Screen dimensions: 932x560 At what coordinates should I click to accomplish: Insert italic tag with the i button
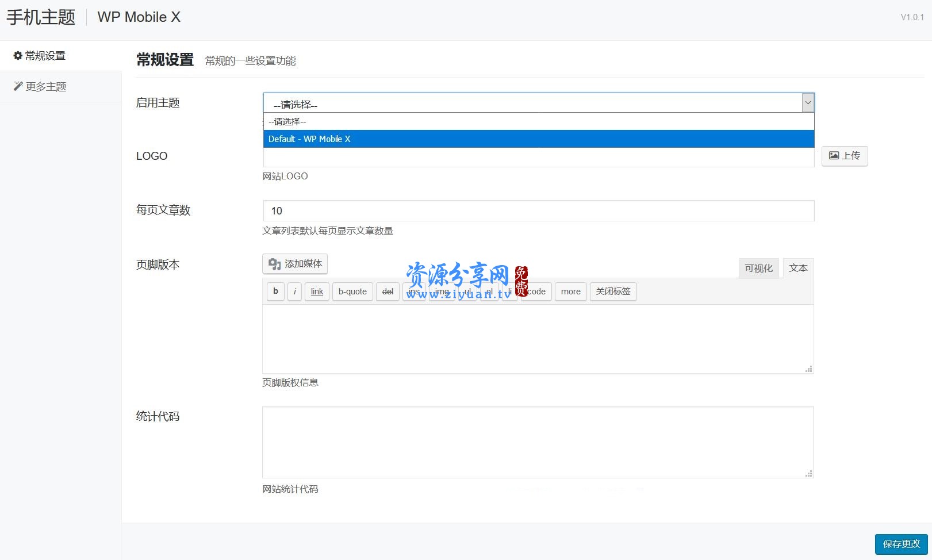[x=294, y=291]
